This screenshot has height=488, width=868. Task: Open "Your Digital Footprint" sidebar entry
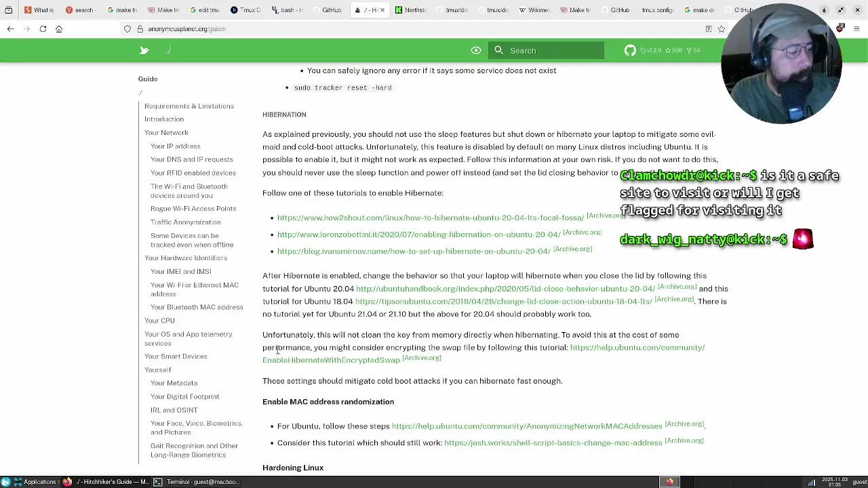[x=185, y=396]
